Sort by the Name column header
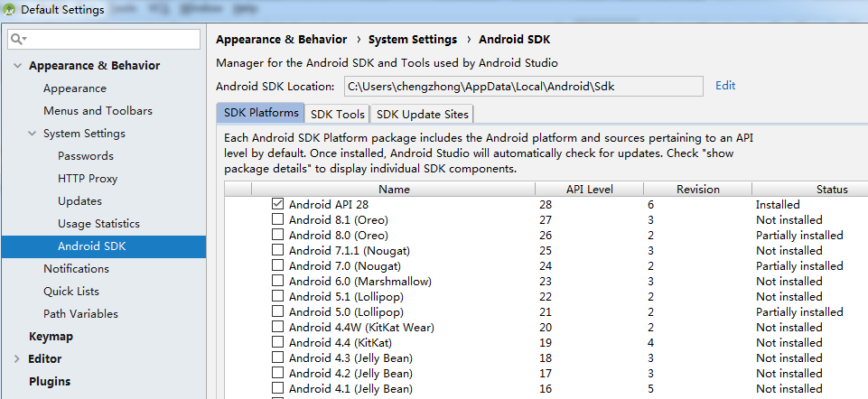The image size is (868, 399). (394, 190)
